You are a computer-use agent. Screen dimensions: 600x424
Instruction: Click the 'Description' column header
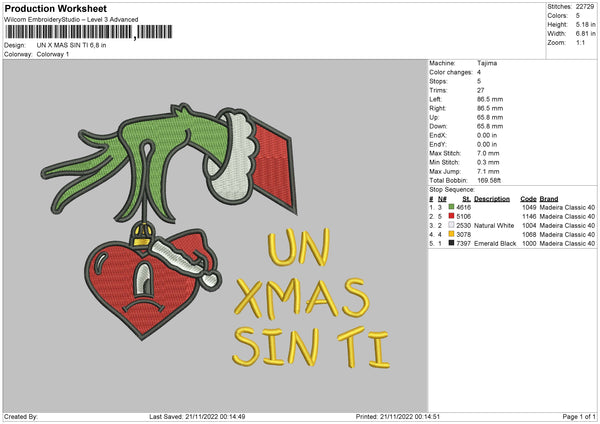492,199
